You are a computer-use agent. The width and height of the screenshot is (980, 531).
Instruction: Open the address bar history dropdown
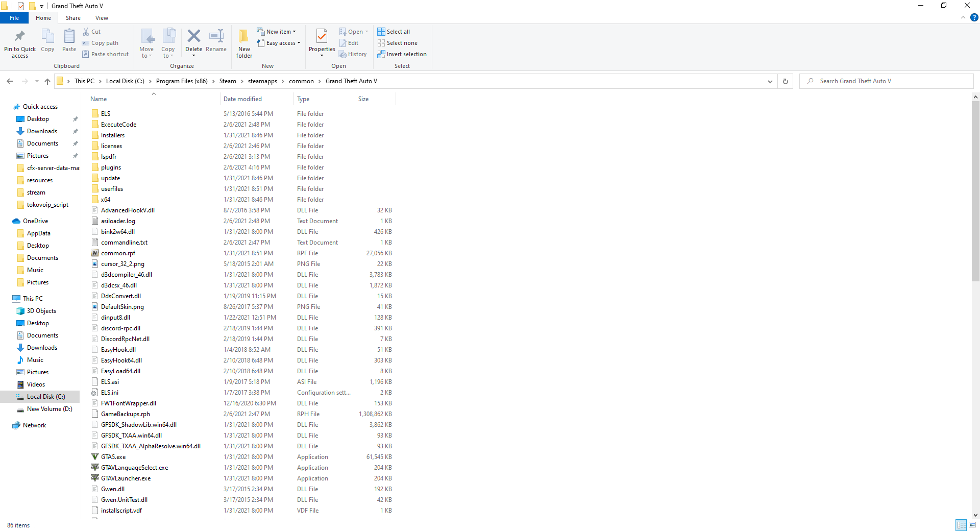click(770, 81)
